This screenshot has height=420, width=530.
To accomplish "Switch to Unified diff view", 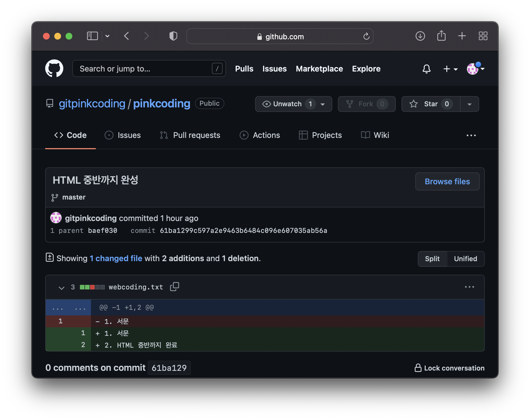I will coord(465,259).
